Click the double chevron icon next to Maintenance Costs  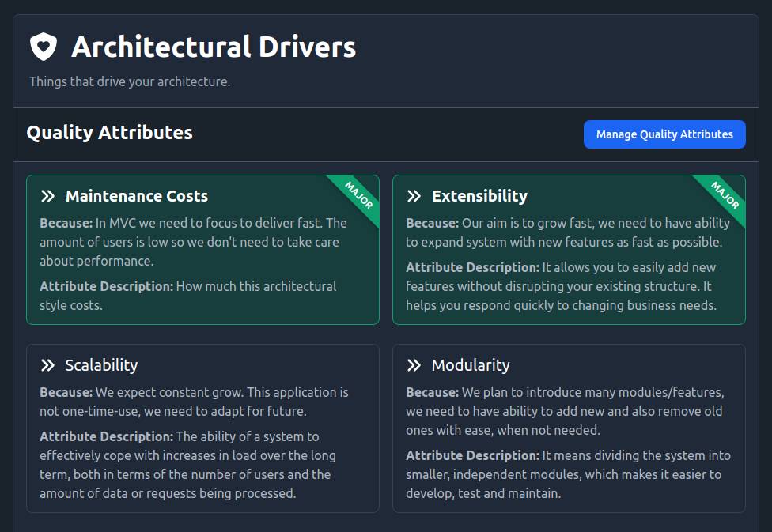(x=47, y=196)
